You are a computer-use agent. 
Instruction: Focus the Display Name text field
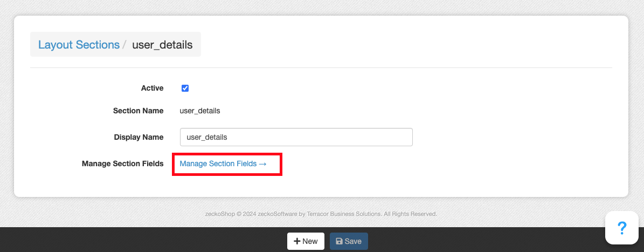pyautogui.click(x=296, y=137)
